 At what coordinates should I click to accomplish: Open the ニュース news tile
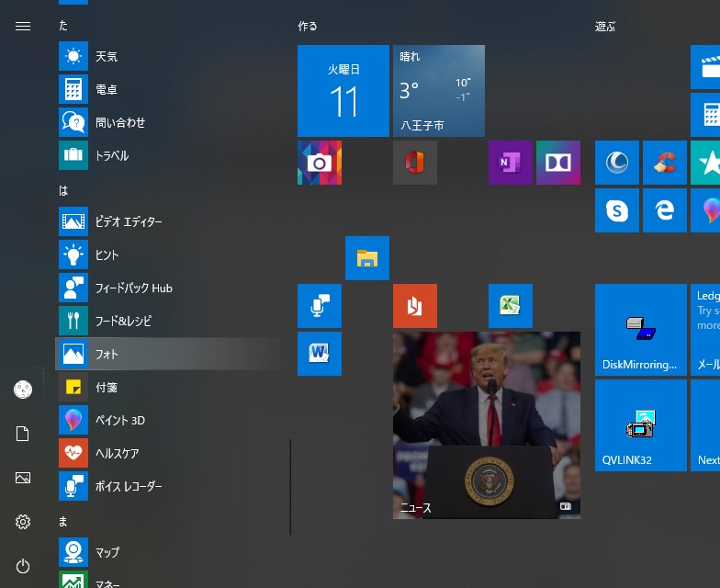click(487, 425)
